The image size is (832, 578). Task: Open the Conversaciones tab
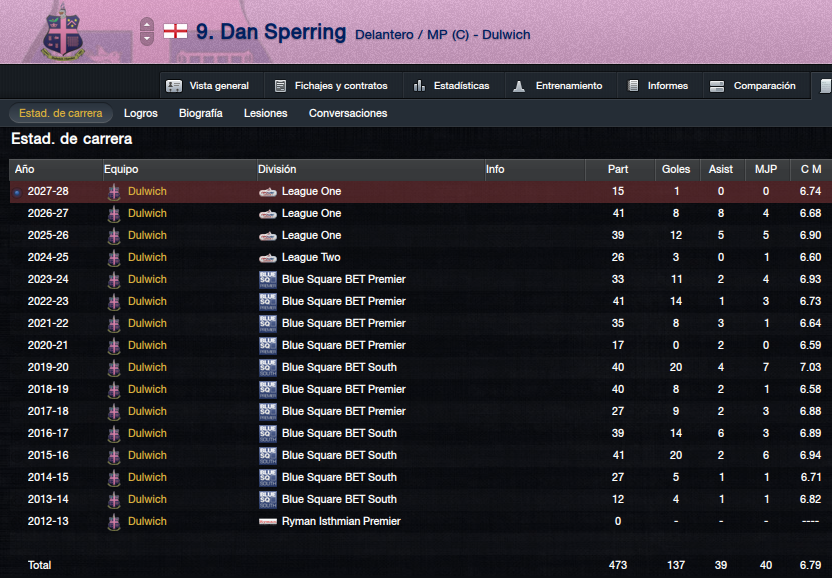pyautogui.click(x=348, y=113)
